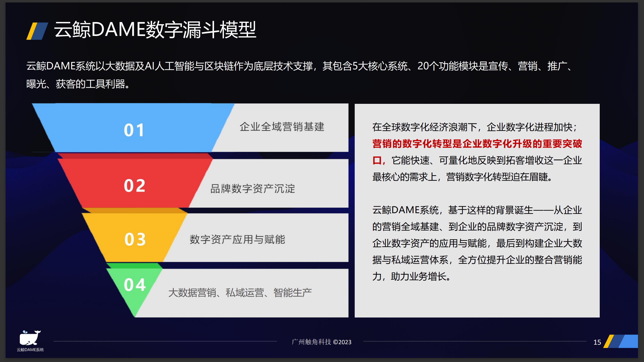Select the red funnel segment labeled 02

pos(135,186)
